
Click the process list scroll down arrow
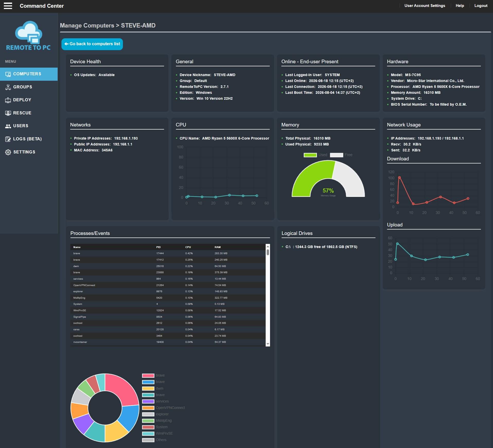[x=268, y=344]
